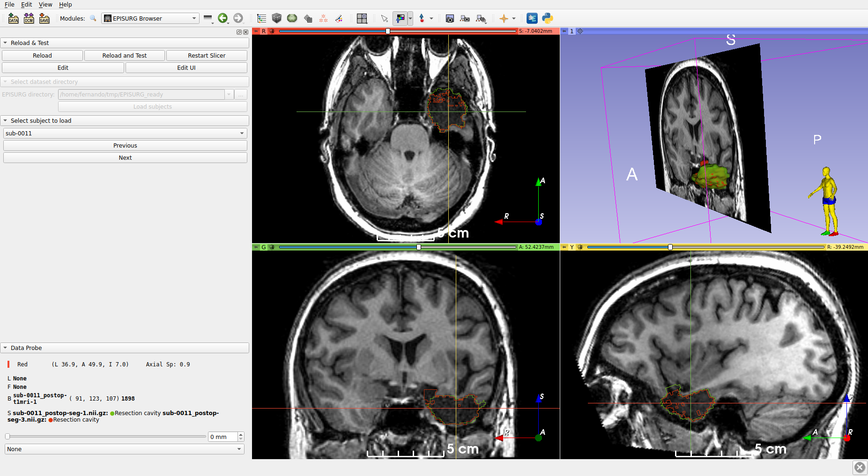This screenshot has height=476, width=868.
Task: Create a scene view snapshot icon
Action: pos(465,18)
